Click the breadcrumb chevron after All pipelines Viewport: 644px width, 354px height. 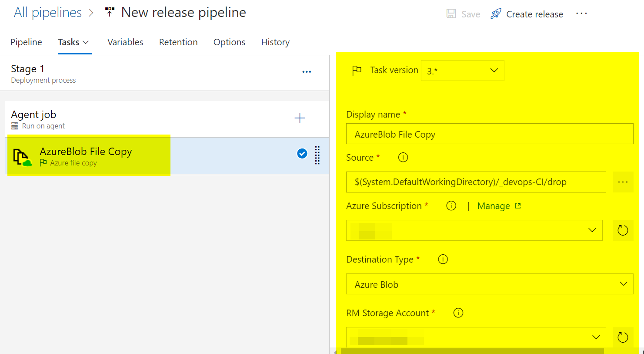[x=91, y=13]
